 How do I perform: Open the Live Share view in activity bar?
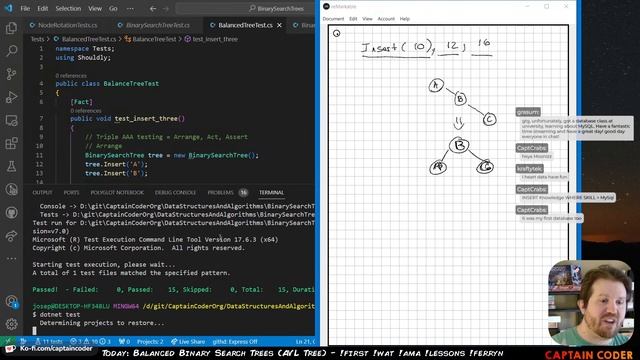click(11, 236)
